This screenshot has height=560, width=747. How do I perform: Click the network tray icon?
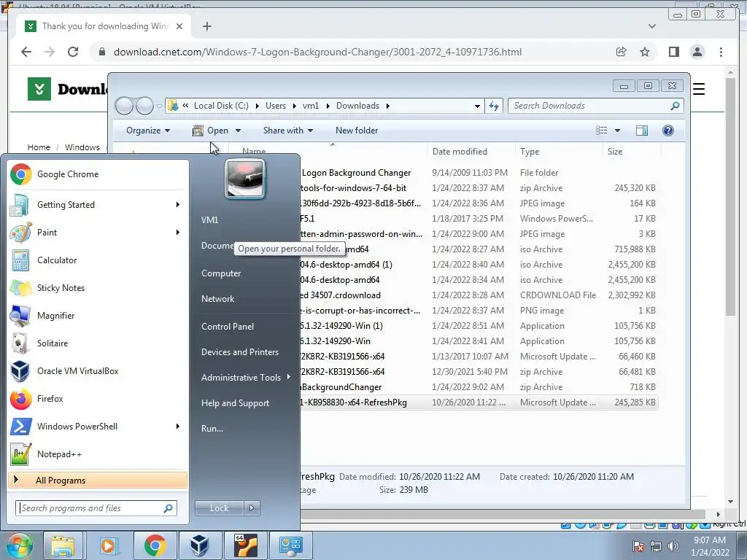click(x=656, y=546)
